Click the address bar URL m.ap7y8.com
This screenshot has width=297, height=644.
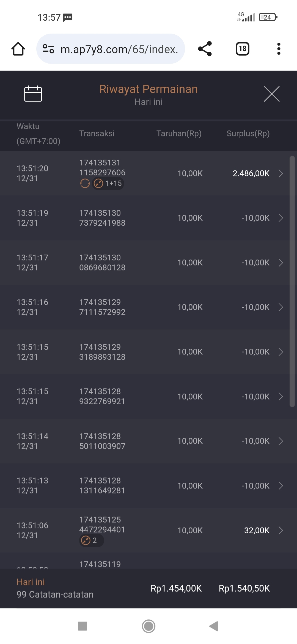click(119, 49)
